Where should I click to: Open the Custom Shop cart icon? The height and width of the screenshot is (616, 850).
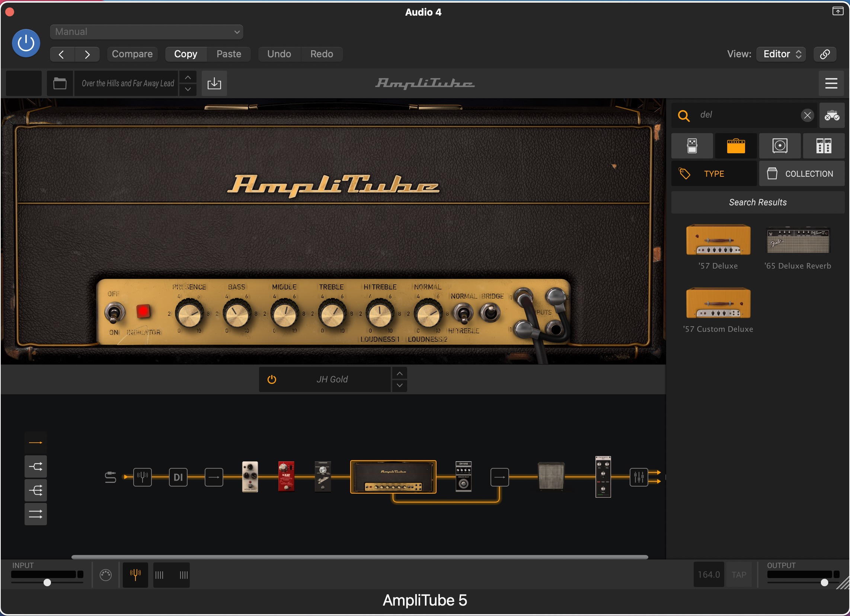click(x=832, y=115)
